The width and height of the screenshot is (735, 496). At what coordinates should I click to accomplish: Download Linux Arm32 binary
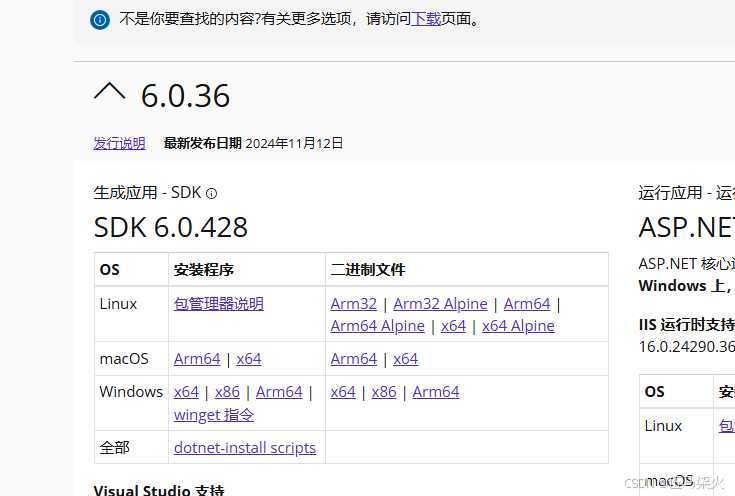[353, 304]
